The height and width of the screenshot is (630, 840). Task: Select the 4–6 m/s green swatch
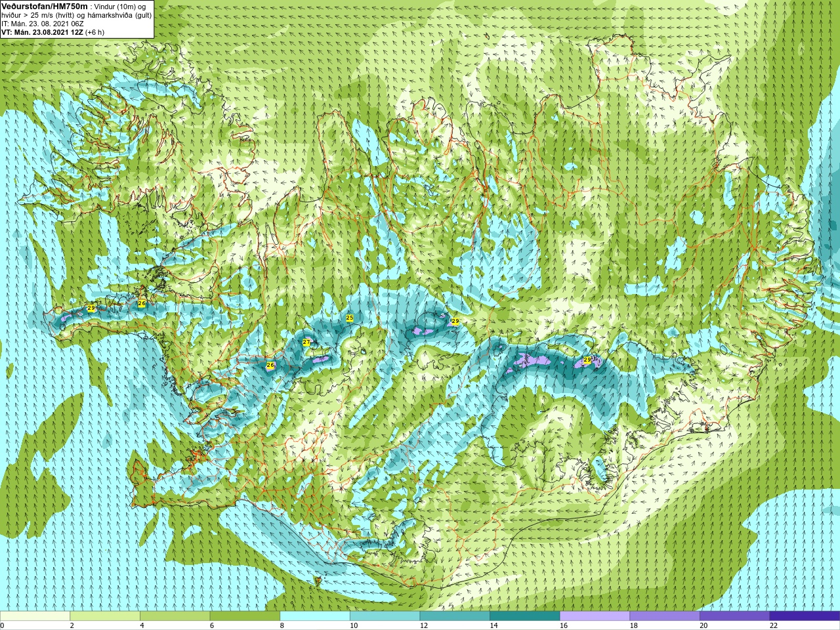click(x=175, y=616)
